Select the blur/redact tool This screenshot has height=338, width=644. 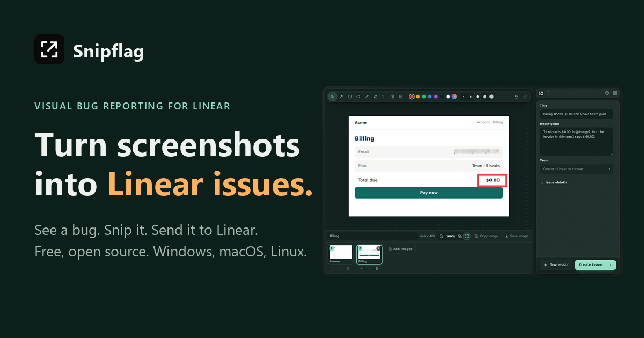coord(401,97)
